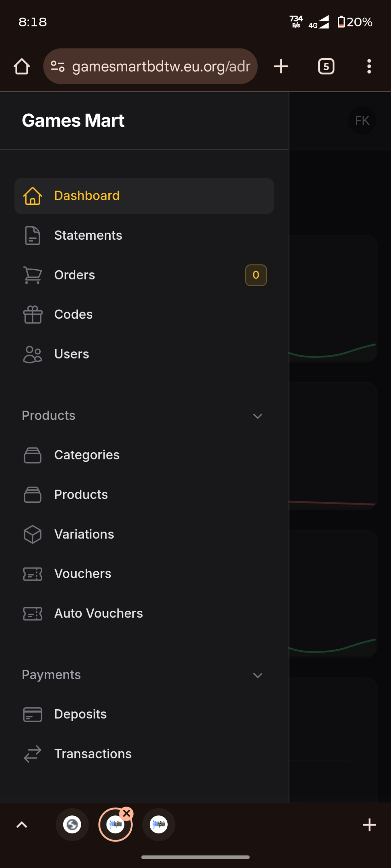This screenshot has height=868, width=391.
Task: Tap the browser home icon
Action: pyautogui.click(x=22, y=66)
